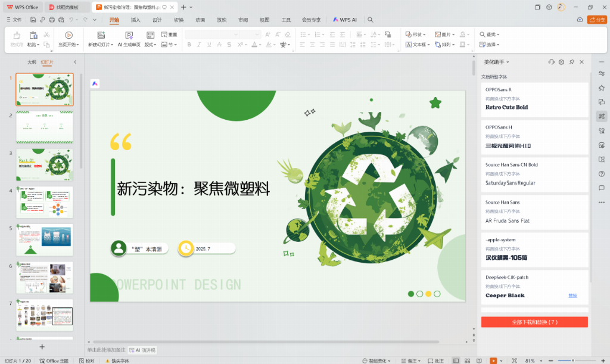
Task: Select slide 4 thumbnail in slide panel
Action: (45, 202)
